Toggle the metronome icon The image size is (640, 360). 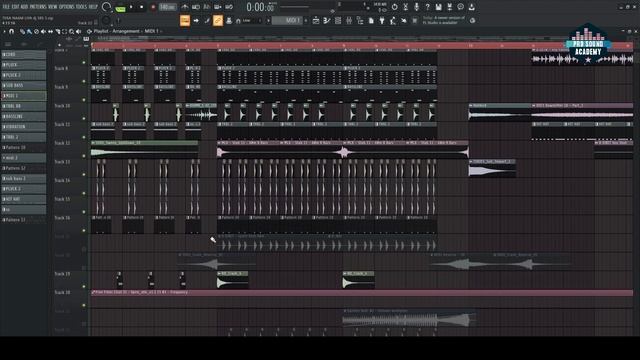click(184, 7)
